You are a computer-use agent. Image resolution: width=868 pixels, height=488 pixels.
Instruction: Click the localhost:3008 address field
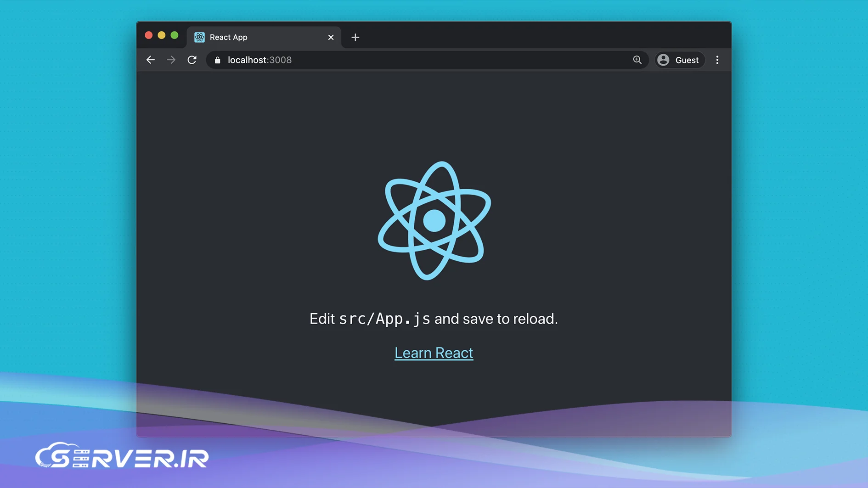pos(427,60)
